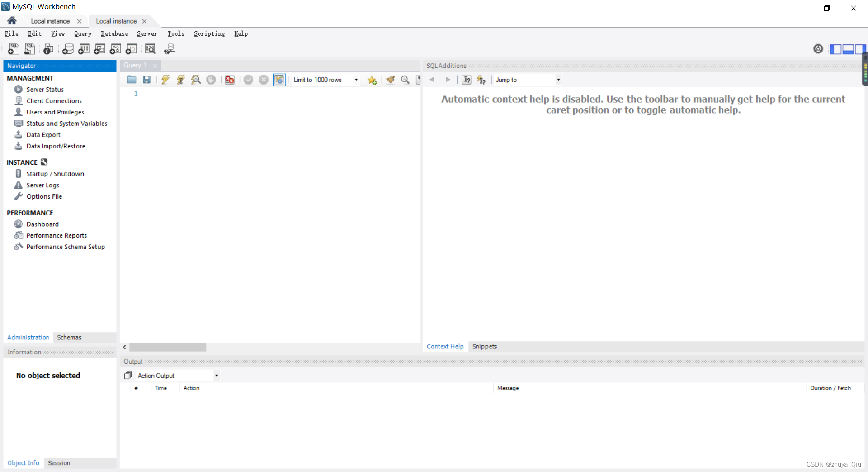
Task: Reconnect to DBMS icon
Action: coord(169,49)
